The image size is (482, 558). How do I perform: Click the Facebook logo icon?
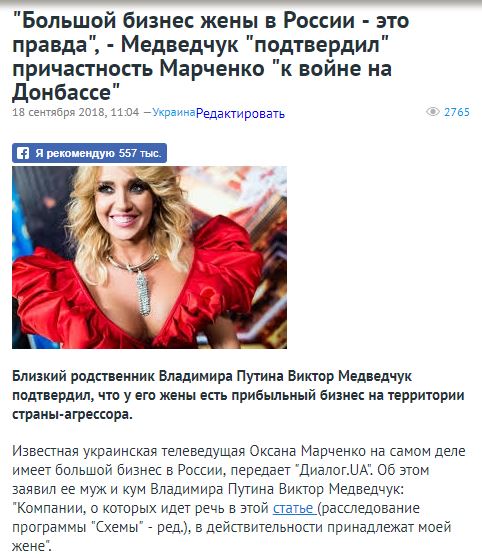click(23, 153)
